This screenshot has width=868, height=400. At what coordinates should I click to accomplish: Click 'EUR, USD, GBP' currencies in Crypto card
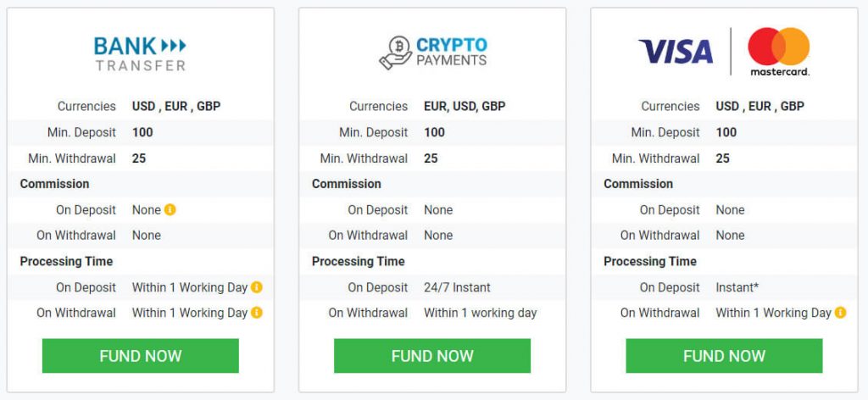tap(464, 106)
